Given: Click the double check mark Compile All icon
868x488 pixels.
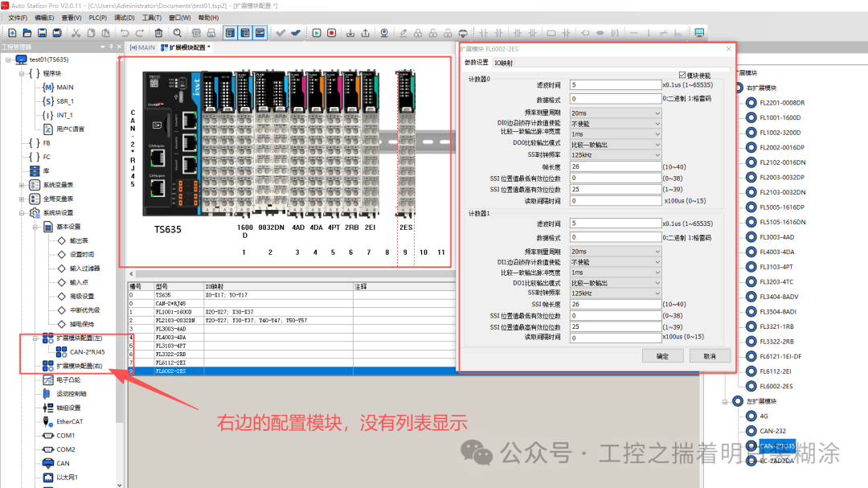Looking at the screenshot, I should pos(296,33).
